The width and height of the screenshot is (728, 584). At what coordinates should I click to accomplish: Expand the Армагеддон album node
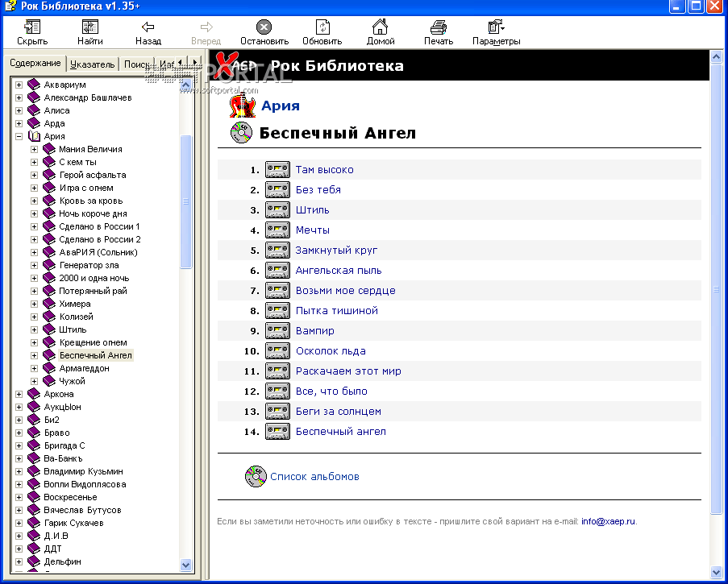34,368
